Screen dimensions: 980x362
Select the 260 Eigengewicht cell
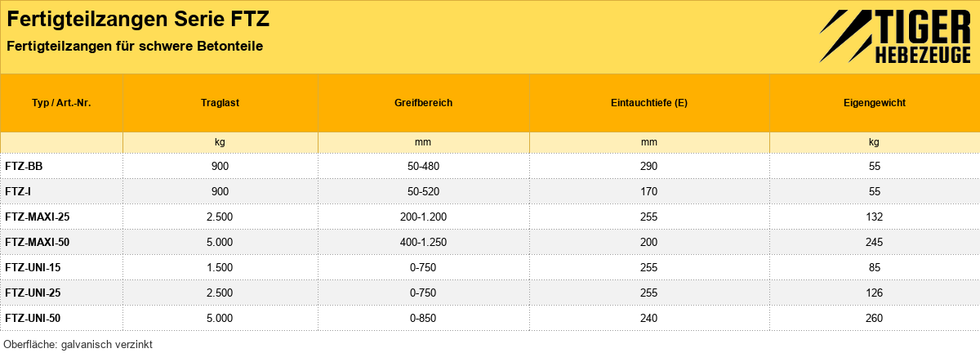click(874, 318)
